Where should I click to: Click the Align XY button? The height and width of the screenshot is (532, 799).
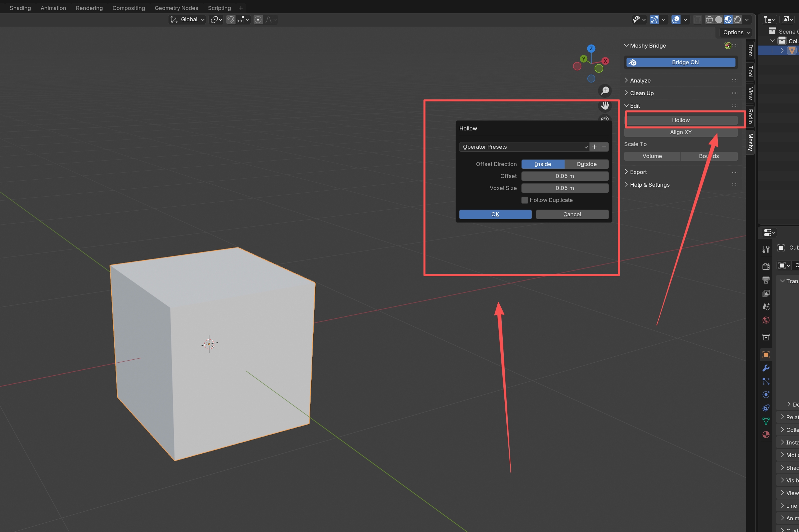point(680,132)
